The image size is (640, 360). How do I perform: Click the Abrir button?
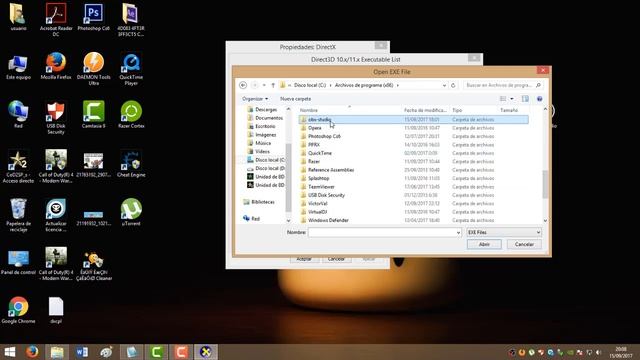(484, 244)
